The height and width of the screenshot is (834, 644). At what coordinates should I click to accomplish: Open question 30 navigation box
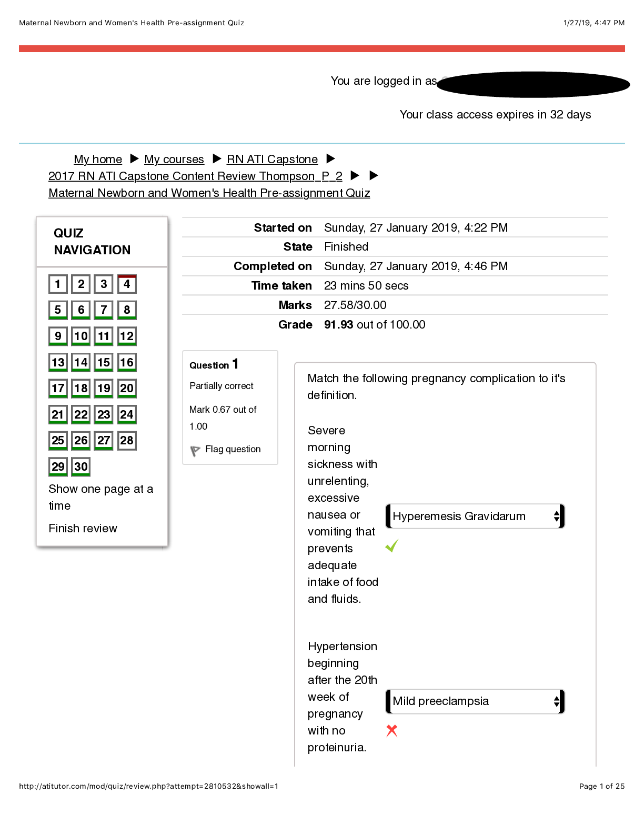[x=81, y=466]
